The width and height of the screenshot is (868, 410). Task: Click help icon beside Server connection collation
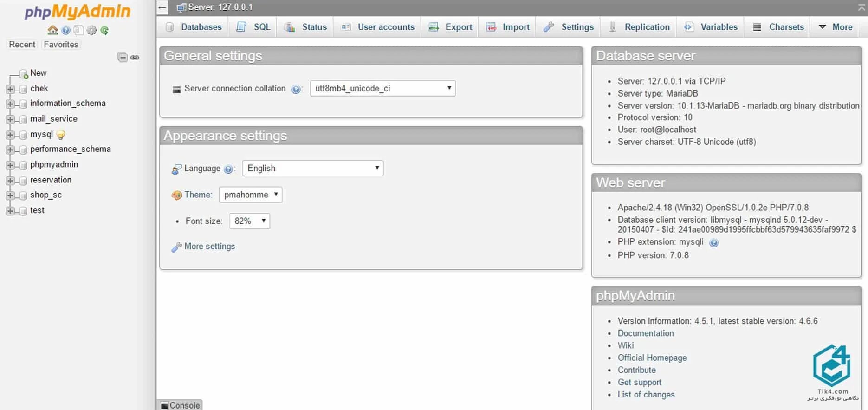coord(296,89)
